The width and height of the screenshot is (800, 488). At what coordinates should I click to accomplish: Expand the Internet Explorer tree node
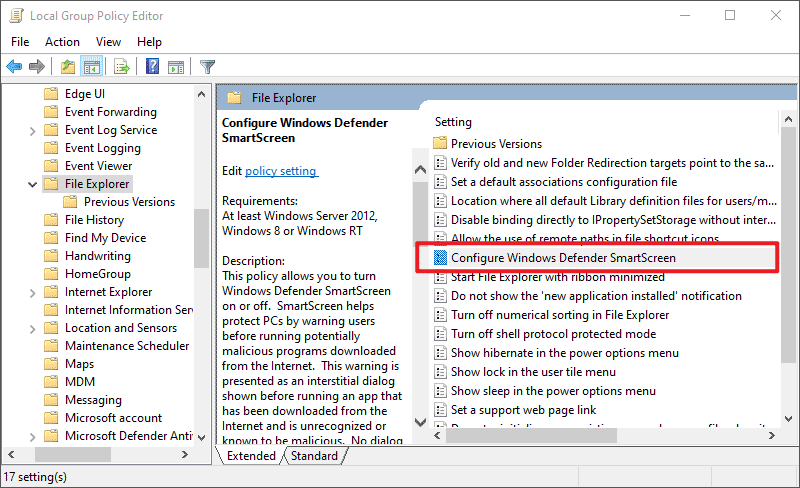[x=33, y=292]
